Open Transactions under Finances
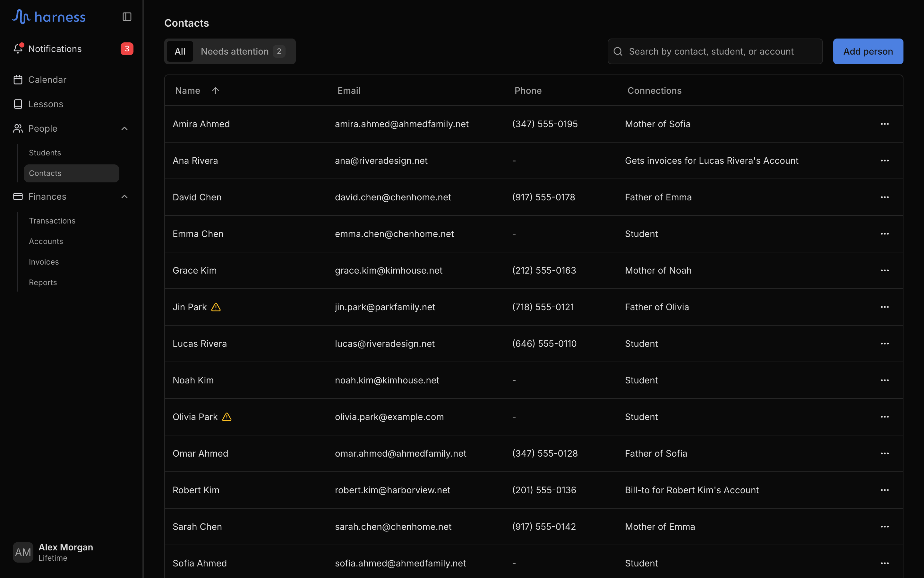 [52, 221]
